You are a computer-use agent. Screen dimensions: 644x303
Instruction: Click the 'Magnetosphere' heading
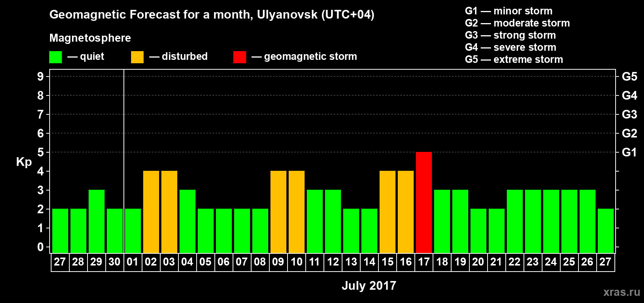(90, 38)
